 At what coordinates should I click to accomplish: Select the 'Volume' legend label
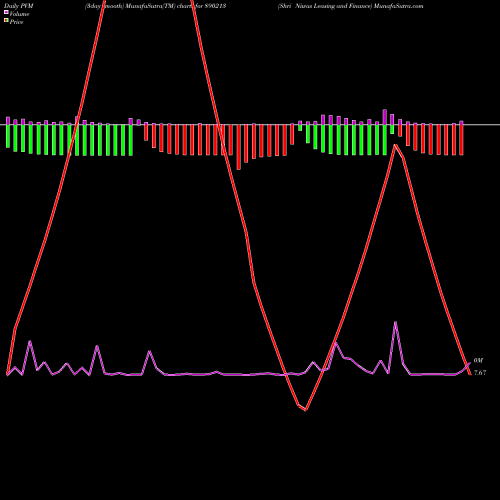point(19,14)
